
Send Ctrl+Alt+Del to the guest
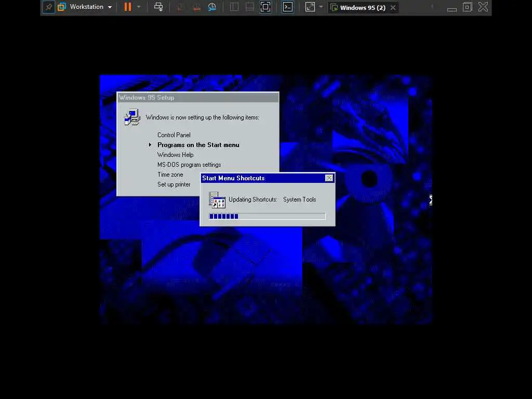click(158, 7)
